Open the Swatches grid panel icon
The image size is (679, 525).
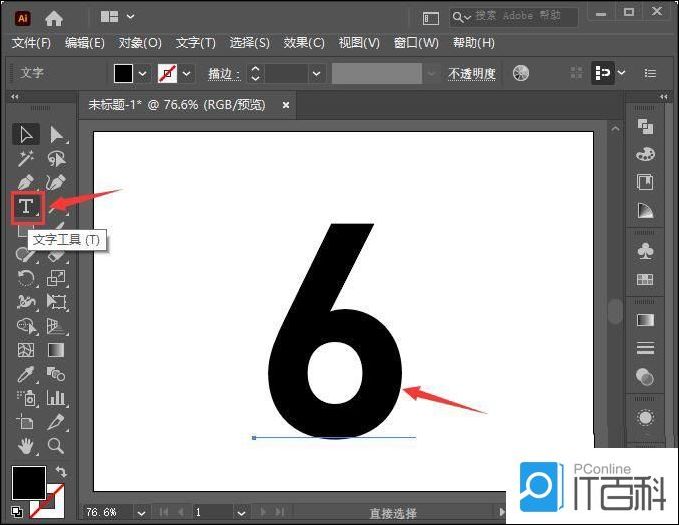pos(645,279)
